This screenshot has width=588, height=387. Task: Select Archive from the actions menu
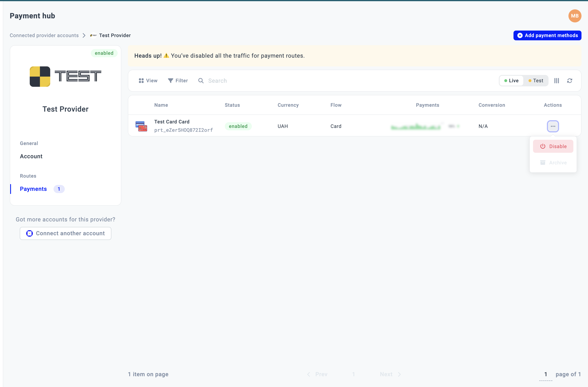click(553, 163)
